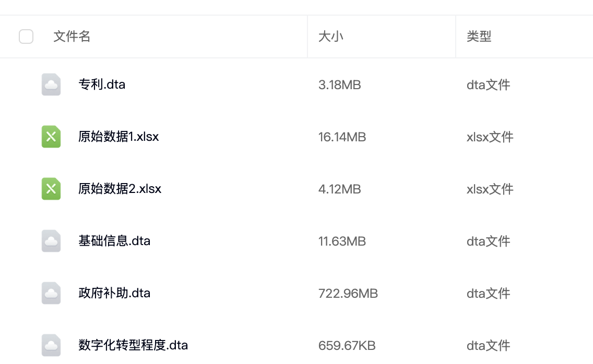This screenshot has width=593, height=364.
Task: Click the green Excel icon of 原始数据2.xlsx
Action: [51, 189]
